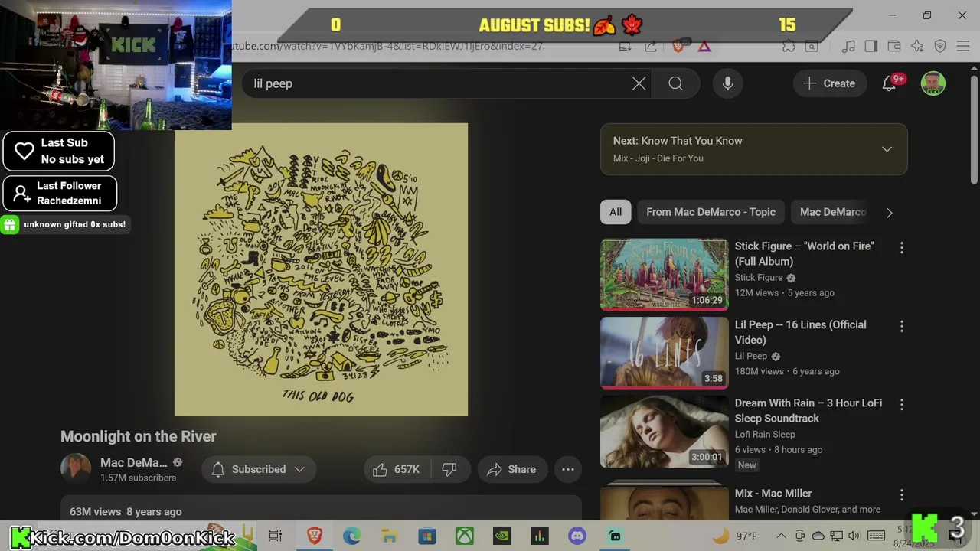Open Brave Leo AI sparkle icon
This screenshot has width=980, height=551.
(917, 47)
